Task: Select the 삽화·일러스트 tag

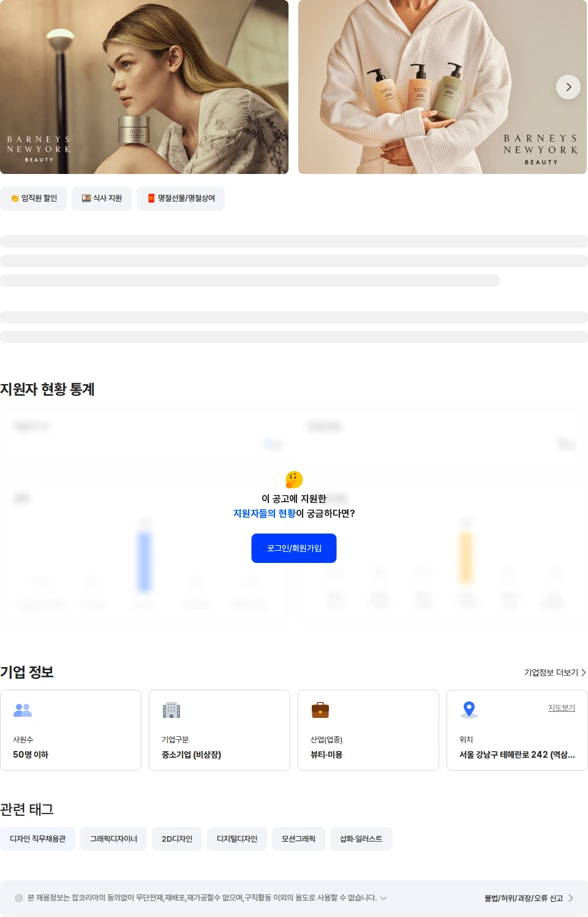Action: click(361, 839)
